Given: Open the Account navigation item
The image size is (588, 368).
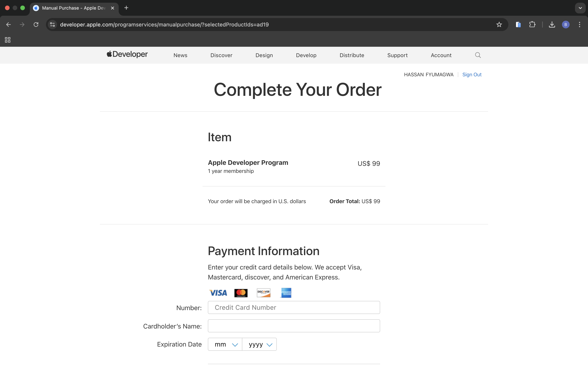Looking at the screenshot, I should (441, 55).
